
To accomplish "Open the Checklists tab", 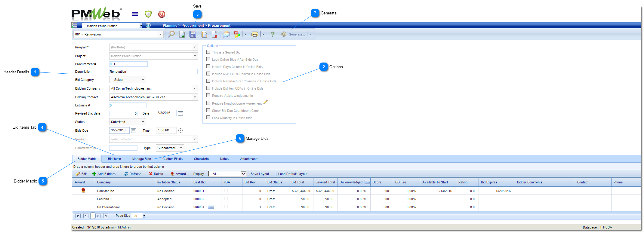I will coord(201,159).
